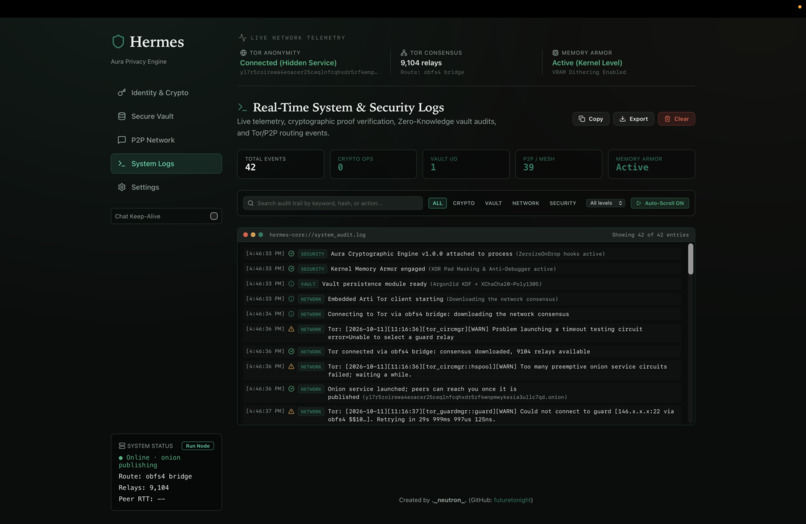
Task: Click check icon on Tor connected via obfs4 entry
Action: pyautogui.click(x=291, y=351)
